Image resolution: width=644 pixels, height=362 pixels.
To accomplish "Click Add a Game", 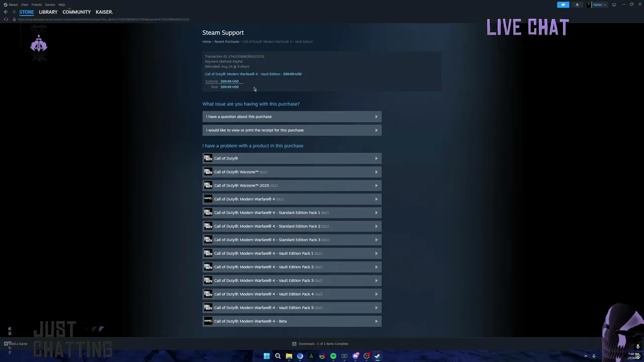I will tap(16, 344).
